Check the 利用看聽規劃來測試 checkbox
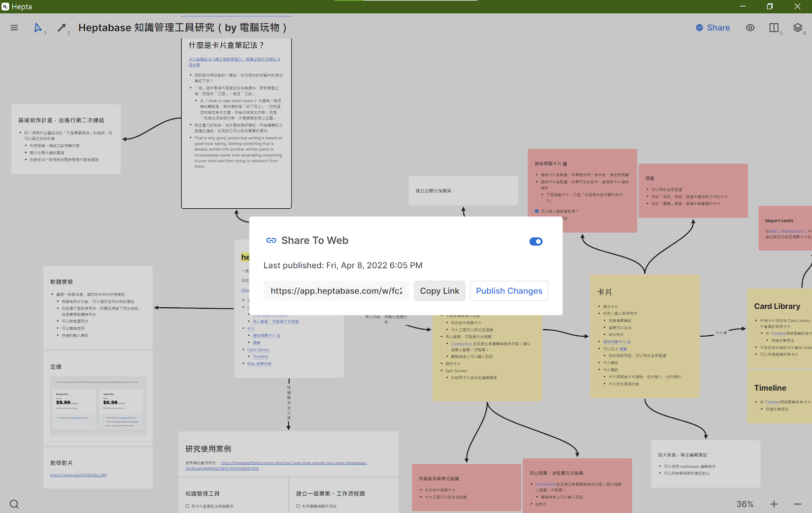 point(298,506)
